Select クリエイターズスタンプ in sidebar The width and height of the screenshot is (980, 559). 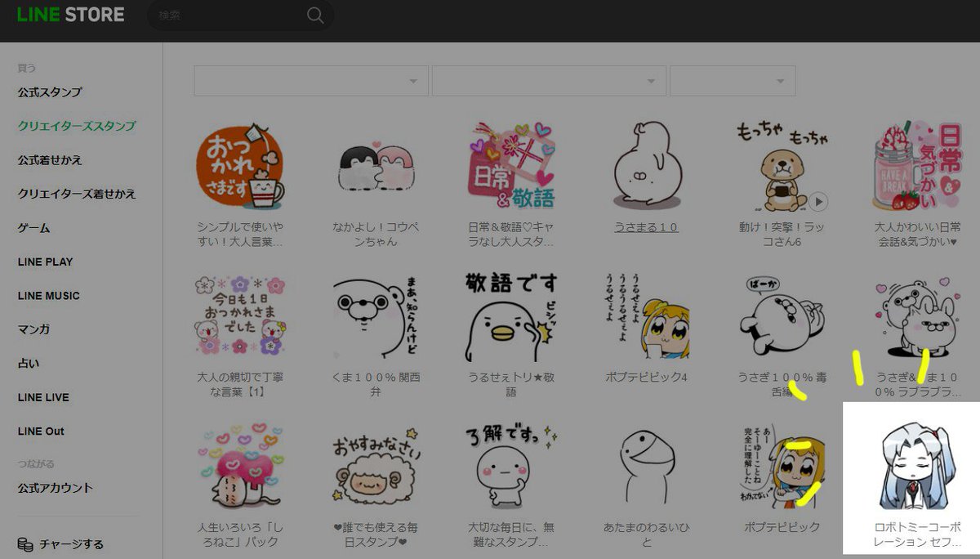77,127
